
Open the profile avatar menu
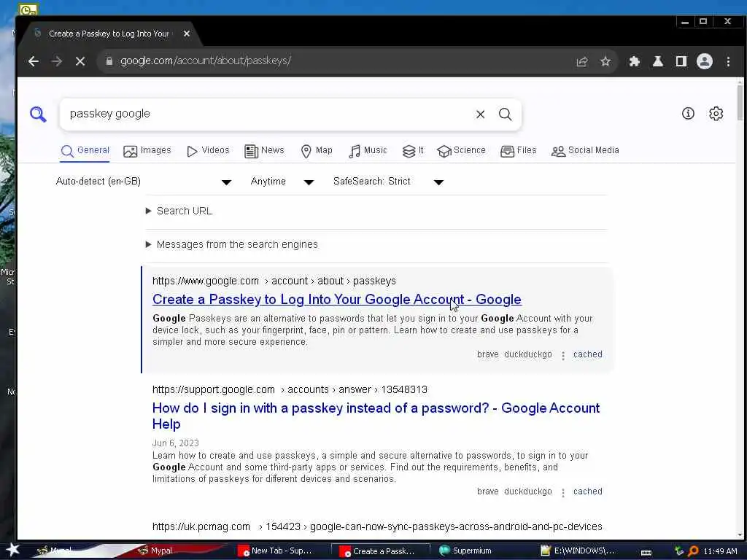coord(705,61)
